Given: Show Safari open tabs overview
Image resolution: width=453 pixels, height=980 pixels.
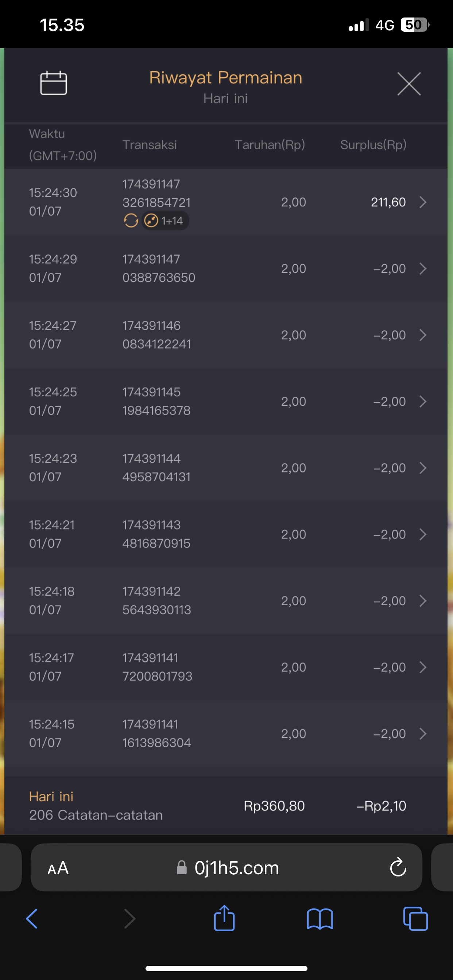Looking at the screenshot, I should 415,919.
